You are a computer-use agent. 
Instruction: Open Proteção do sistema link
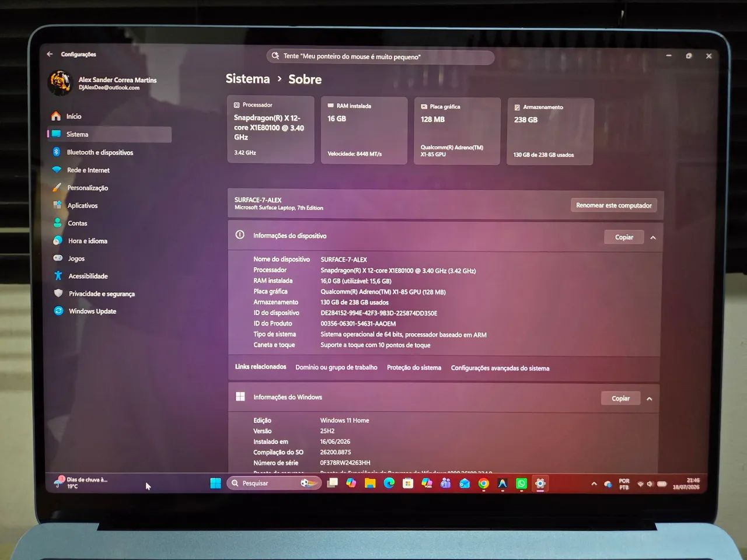point(414,367)
